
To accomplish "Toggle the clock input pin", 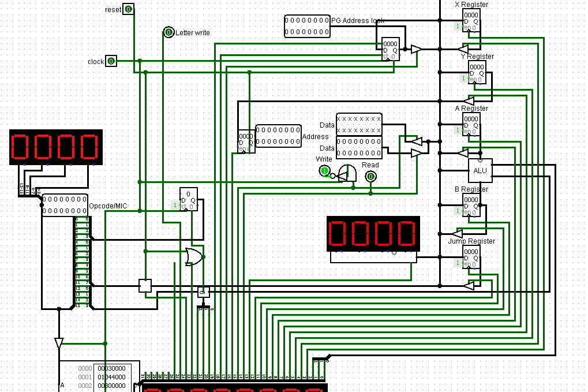I will click(x=111, y=61).
